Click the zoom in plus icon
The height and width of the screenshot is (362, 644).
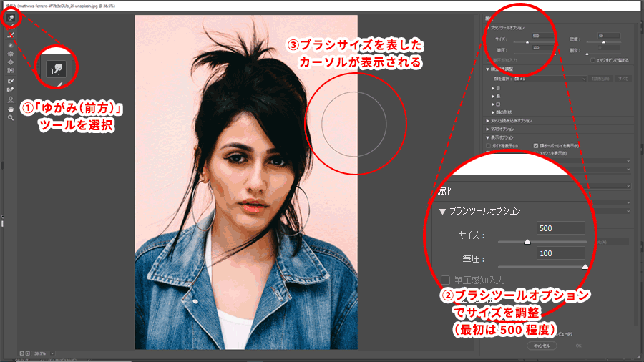click(x=27, y=353)
